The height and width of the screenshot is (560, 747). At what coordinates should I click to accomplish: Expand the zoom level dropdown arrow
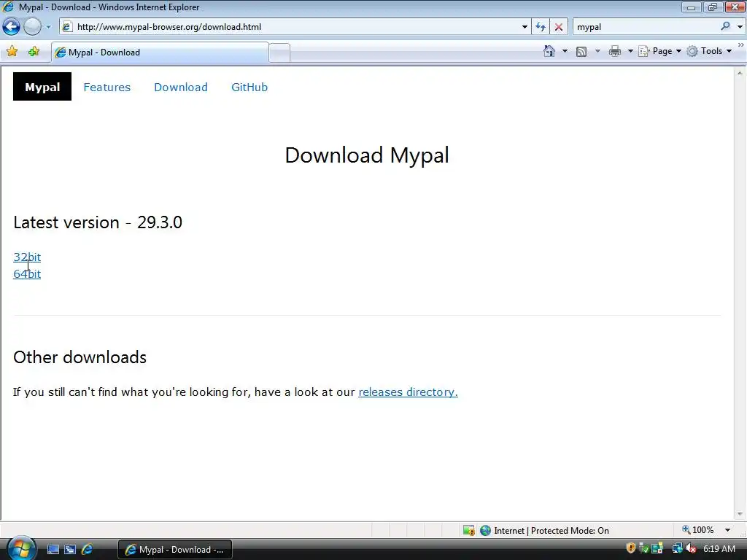[x=727, y=530]
